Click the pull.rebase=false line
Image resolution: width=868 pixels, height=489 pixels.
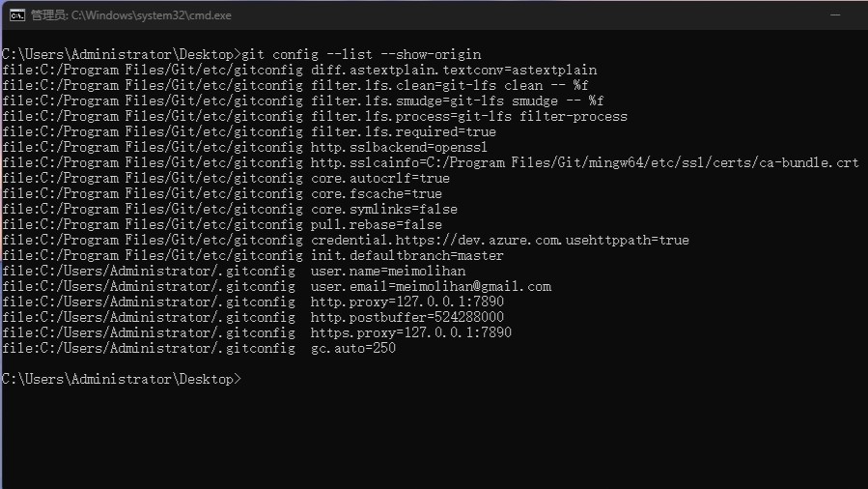click(222, 224)
